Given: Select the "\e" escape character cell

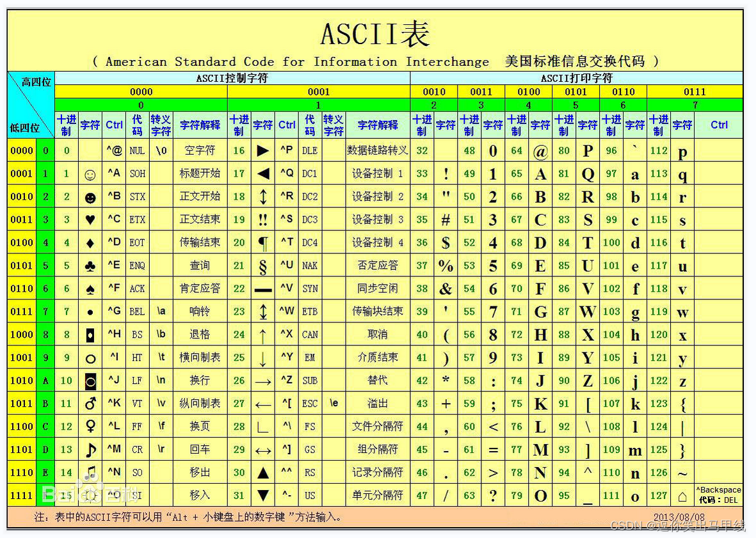Looking at the screenshot, I should pos(334,403).
